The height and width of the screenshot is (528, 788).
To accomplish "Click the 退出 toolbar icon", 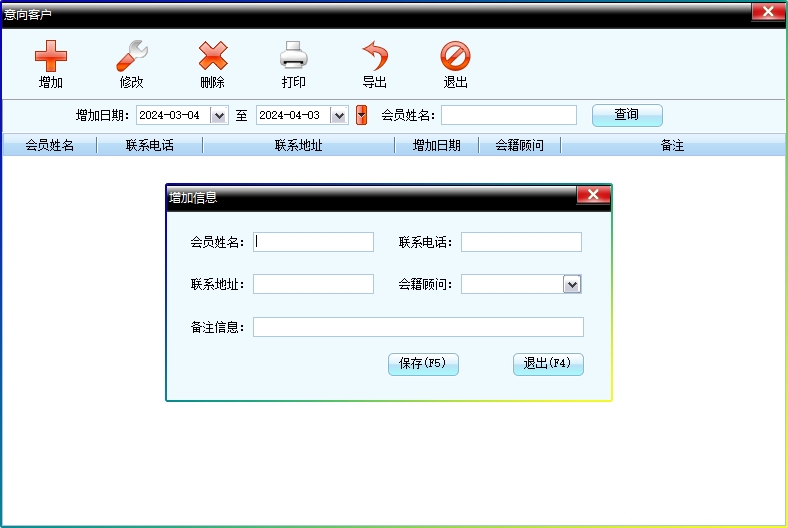I will (x=455, y=57).
